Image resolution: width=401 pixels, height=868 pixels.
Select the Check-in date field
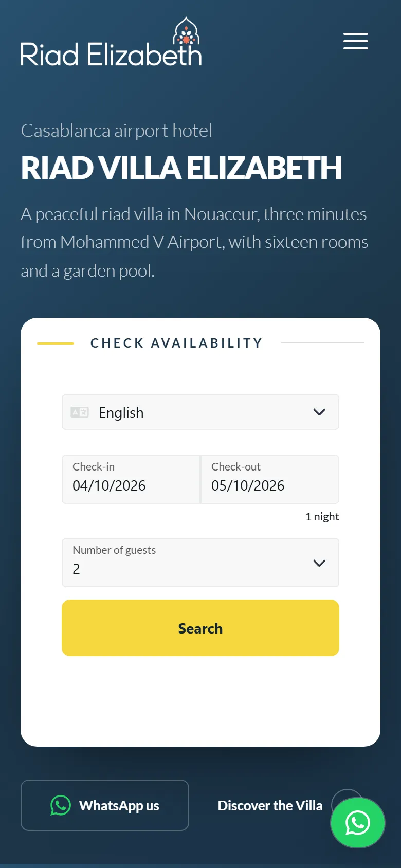coord(131,479)
